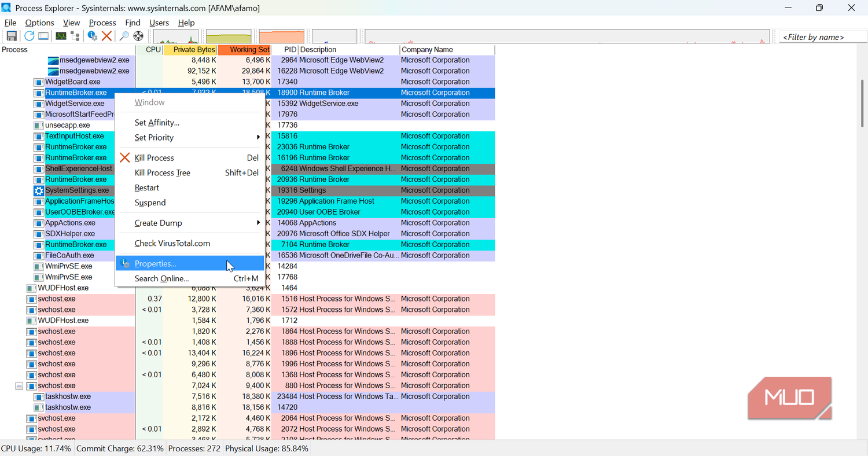This screenshot has height=456, width=868.
Task: Click the icon beside unsecapp.exe
Action: point(39,125)
